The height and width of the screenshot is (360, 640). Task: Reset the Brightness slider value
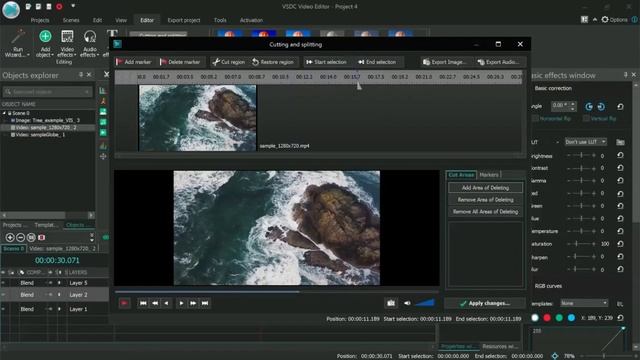[x=620, y=156]
